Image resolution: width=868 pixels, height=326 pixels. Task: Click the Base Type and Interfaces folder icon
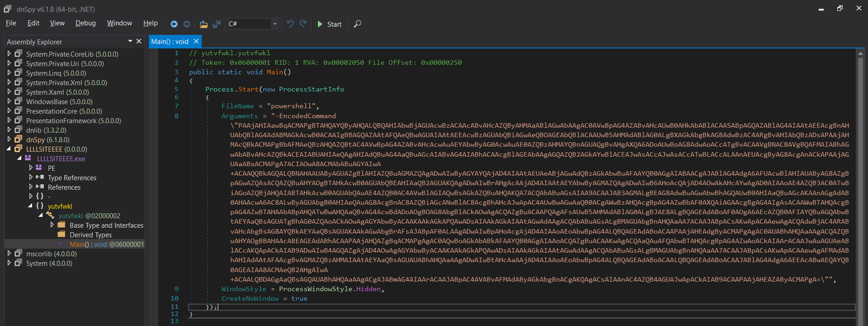pos(62,225)
